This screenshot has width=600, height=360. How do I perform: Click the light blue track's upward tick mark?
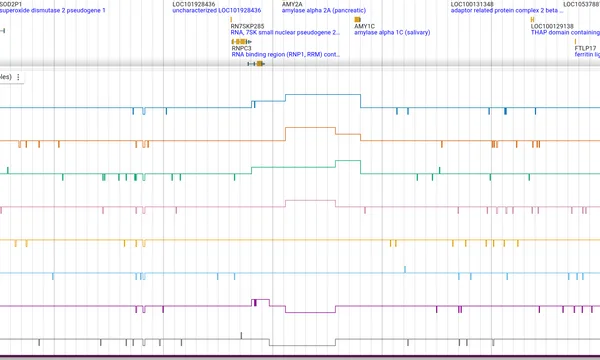tap(405, 270)
